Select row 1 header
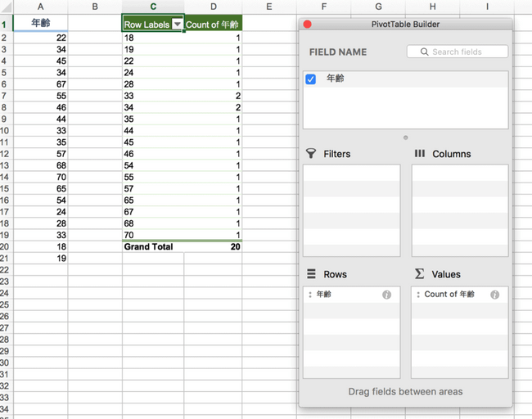 (5, 24)
